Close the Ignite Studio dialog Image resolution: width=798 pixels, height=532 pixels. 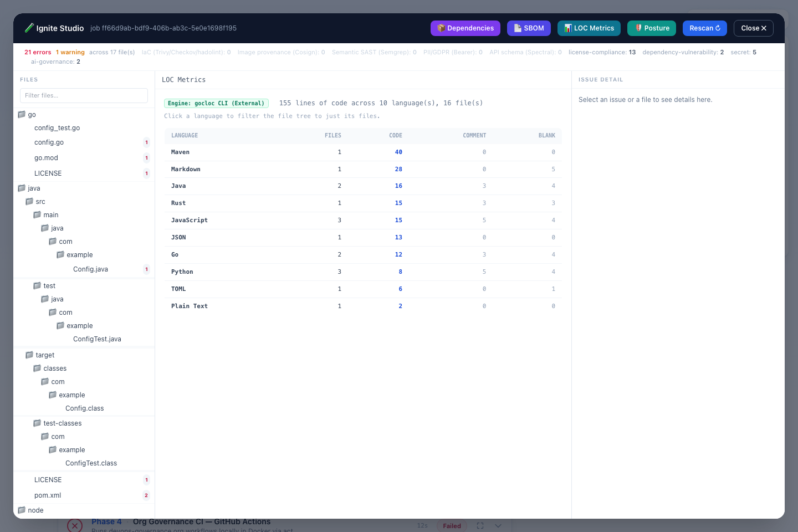click(754, 28)
